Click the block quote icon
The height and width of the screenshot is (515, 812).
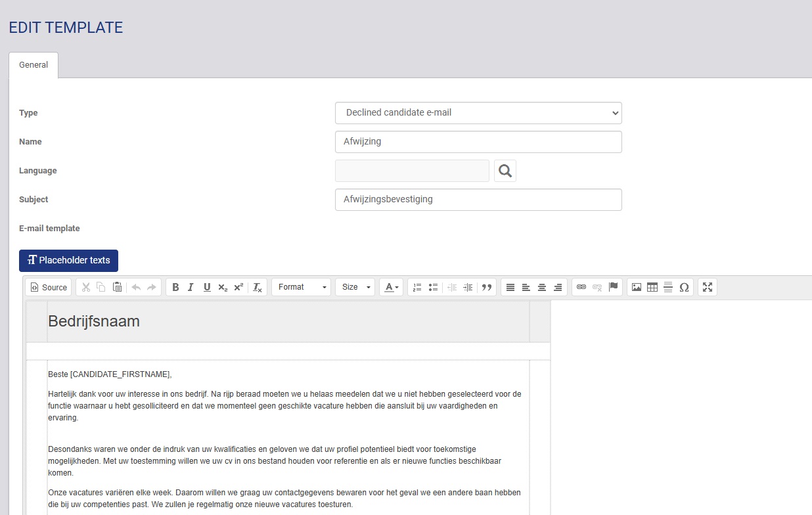pyautogui.click(x=487, y=287)
